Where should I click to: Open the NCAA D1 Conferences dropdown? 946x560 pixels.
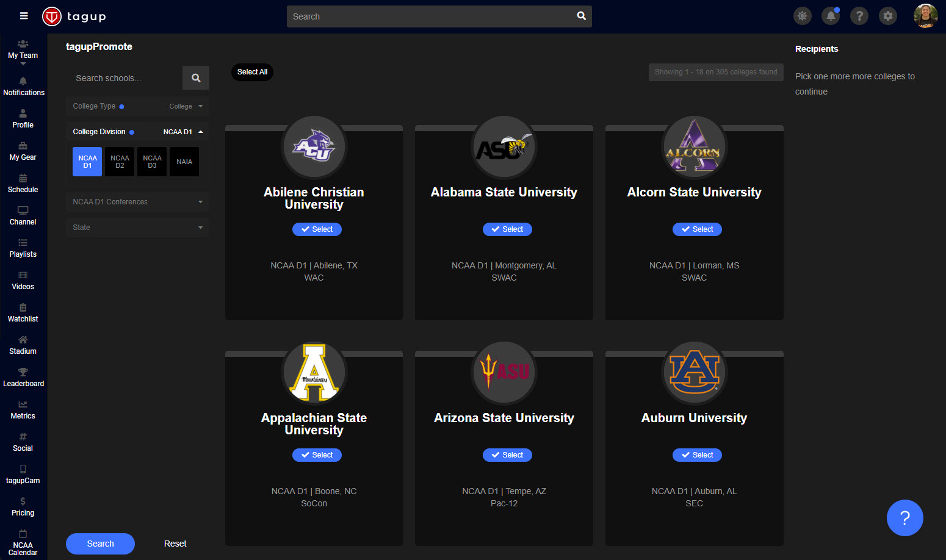pos(137,202)
